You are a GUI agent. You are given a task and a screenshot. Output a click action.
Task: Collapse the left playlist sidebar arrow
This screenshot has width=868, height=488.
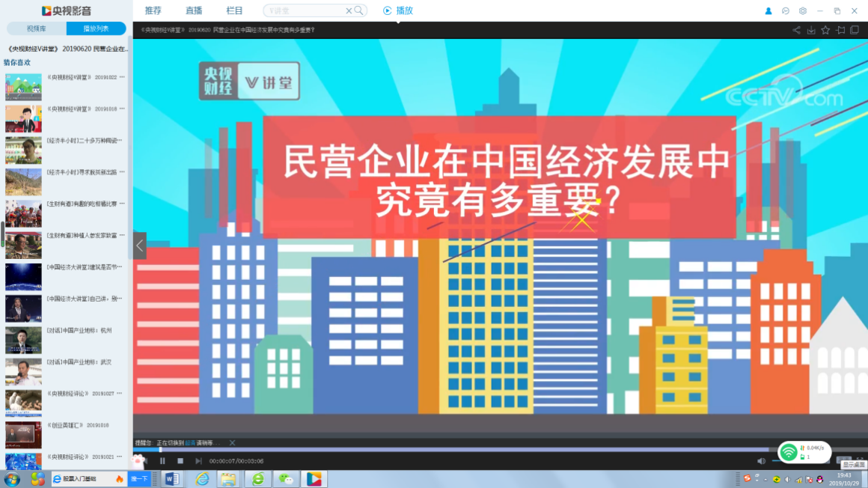139,245
